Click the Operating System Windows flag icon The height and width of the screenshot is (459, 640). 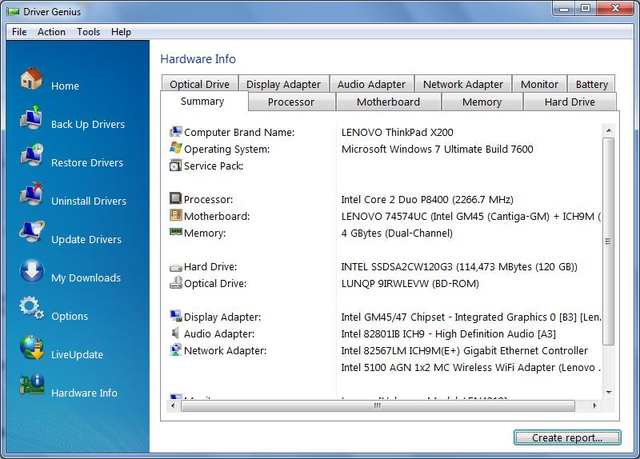[176, 148]
